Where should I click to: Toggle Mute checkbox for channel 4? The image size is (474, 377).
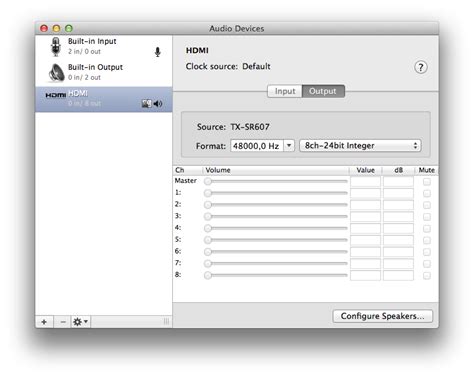coord(427,229)
